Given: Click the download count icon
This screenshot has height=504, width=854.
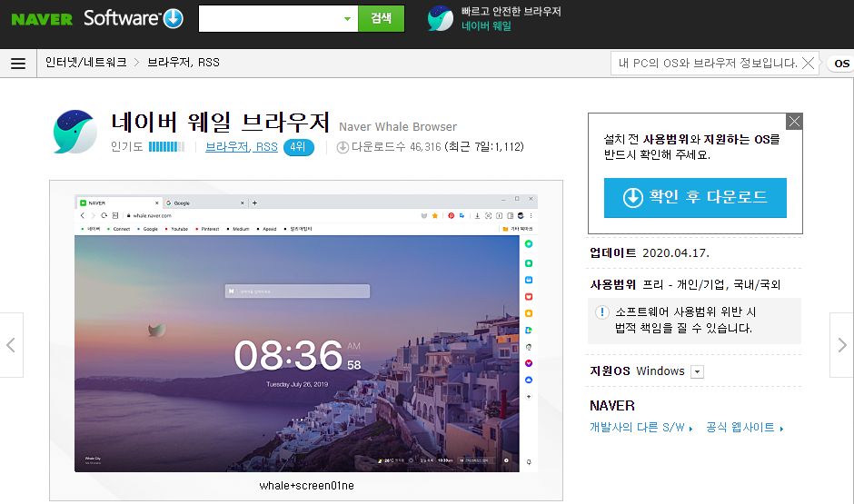Looking at the screenshot, I should 343,147.
